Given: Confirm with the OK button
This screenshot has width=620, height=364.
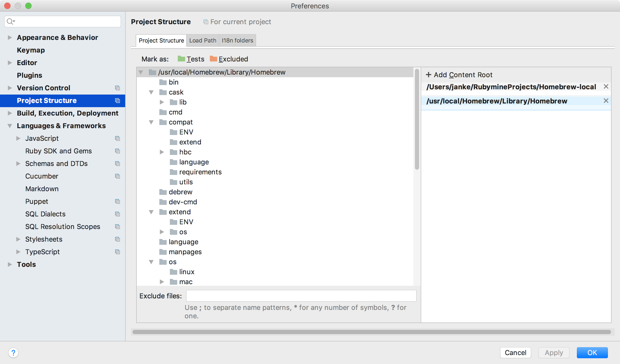Looking at the screenshot, I should click(592, 353).
